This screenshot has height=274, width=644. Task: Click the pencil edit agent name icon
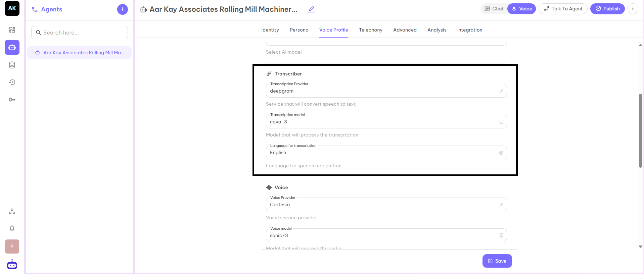312,9
